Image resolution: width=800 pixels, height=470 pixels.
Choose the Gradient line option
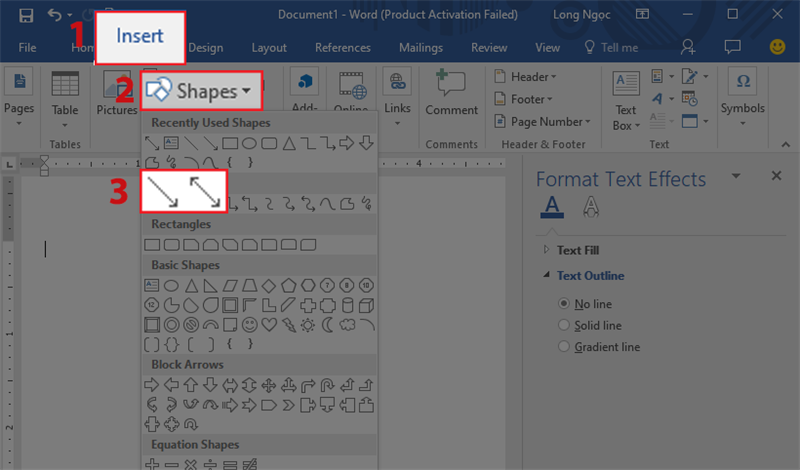pos(565,347)
